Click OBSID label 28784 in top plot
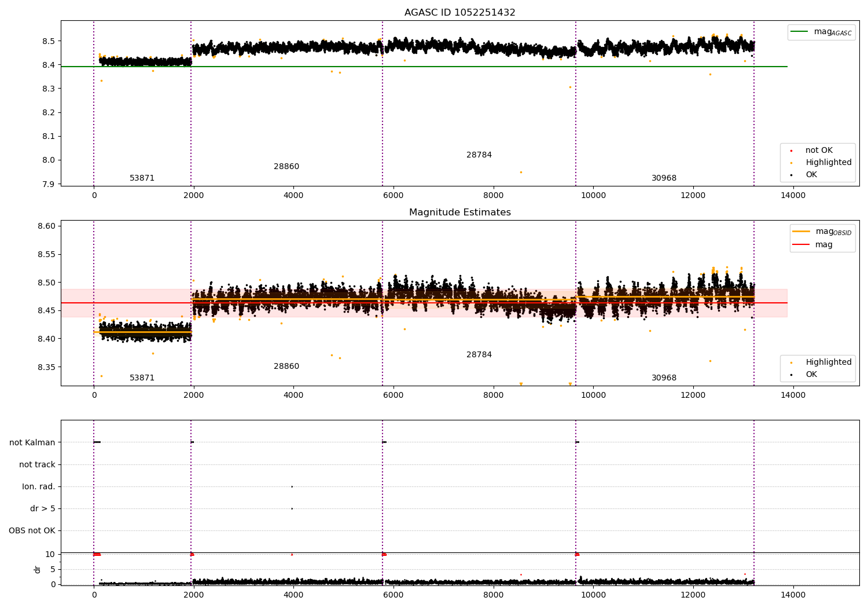The image size is (868, 608). [479, 155]
